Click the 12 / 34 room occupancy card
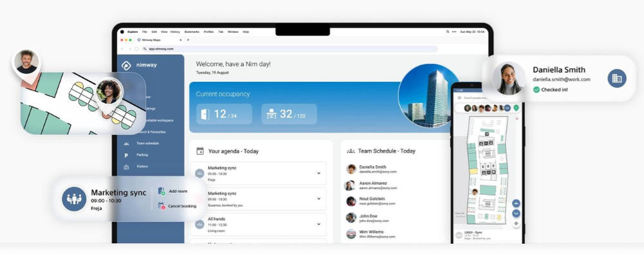Screen dimensions: 644x267 pyautogui.click(x=224, y=114)
